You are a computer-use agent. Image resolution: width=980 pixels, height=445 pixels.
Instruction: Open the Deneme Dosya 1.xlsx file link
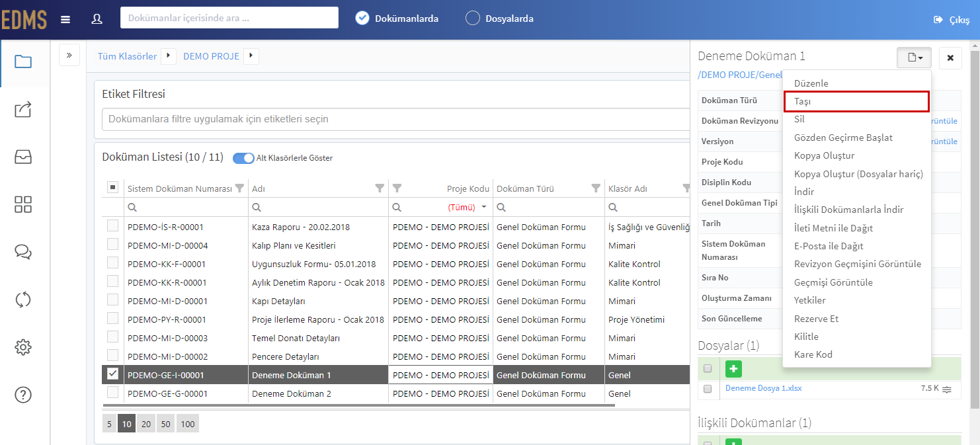coord(763,388)
